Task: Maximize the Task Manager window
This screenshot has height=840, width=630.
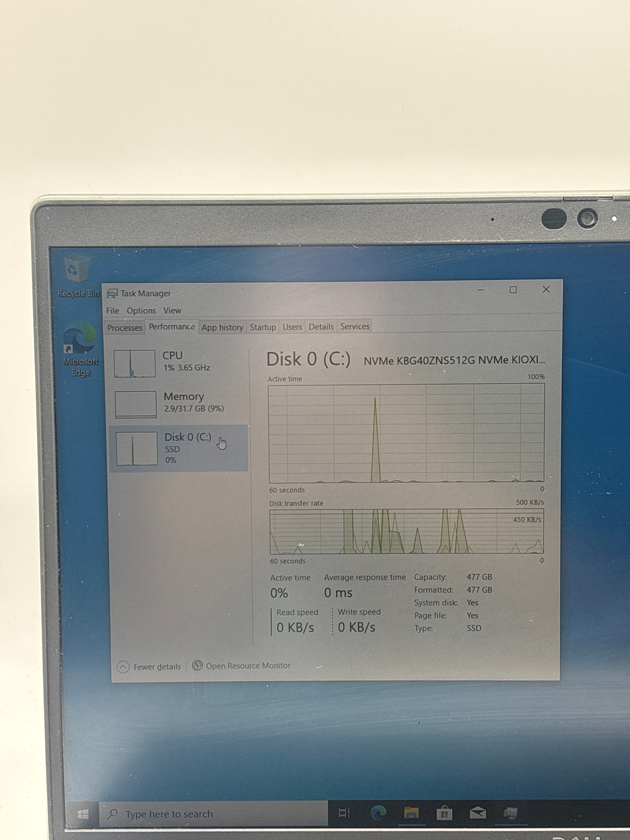Action: [x=513, y=290]
